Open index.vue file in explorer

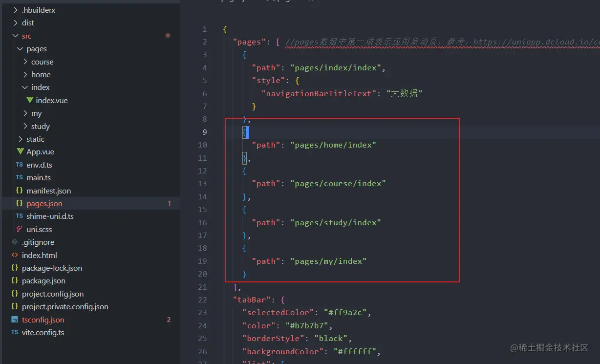tap(52, 100)
